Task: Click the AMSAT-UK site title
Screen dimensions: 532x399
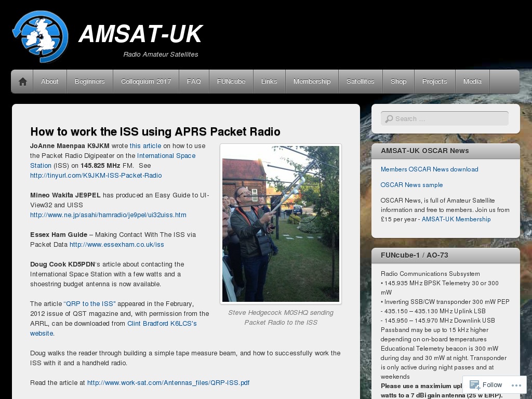Action: pos(140,34)
